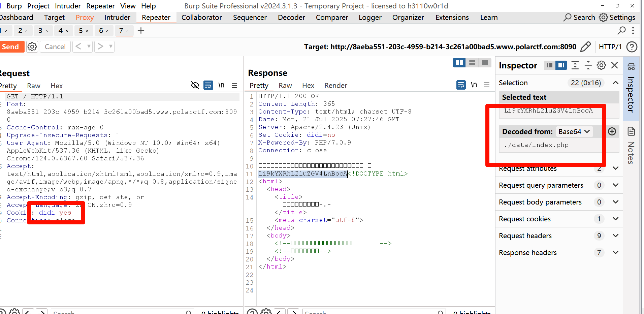Open Response search help icon

point(253,312)
